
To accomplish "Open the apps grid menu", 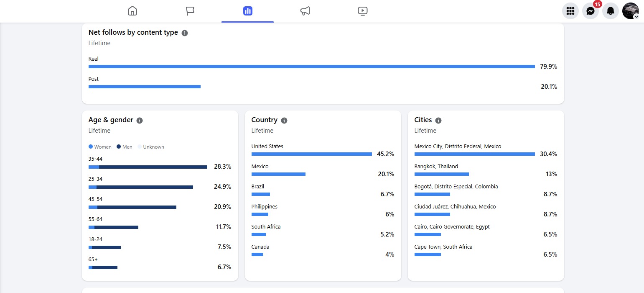I will click(570, 11).
